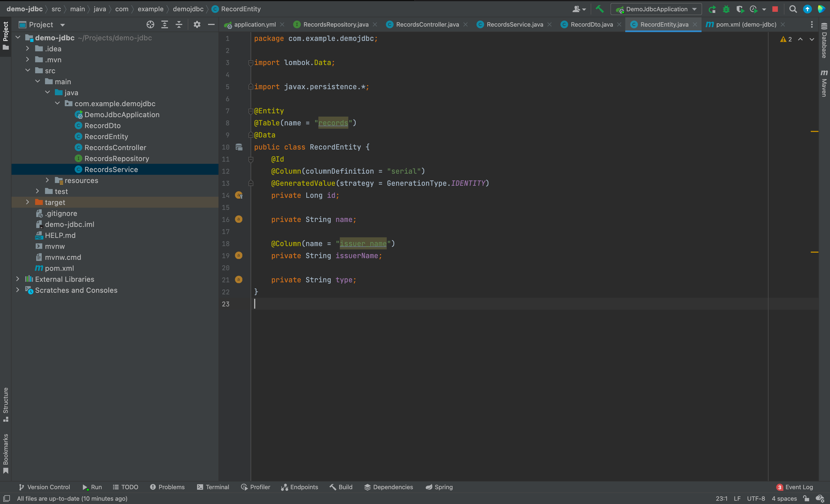
Task: Click the IDE update arrow icon
Action: 807,9
